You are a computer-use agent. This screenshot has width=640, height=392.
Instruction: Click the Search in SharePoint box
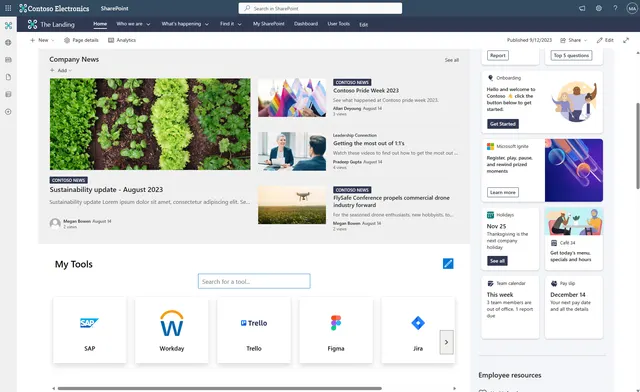pyautogui.click(x=320, y=8)
